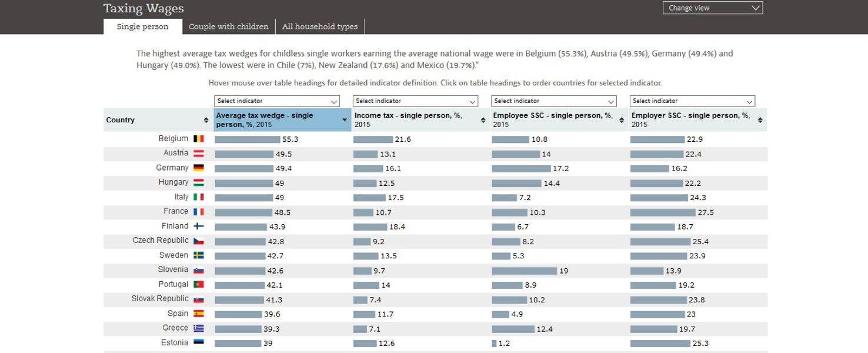Click the Greece flag icon

[x=199, y=328]
